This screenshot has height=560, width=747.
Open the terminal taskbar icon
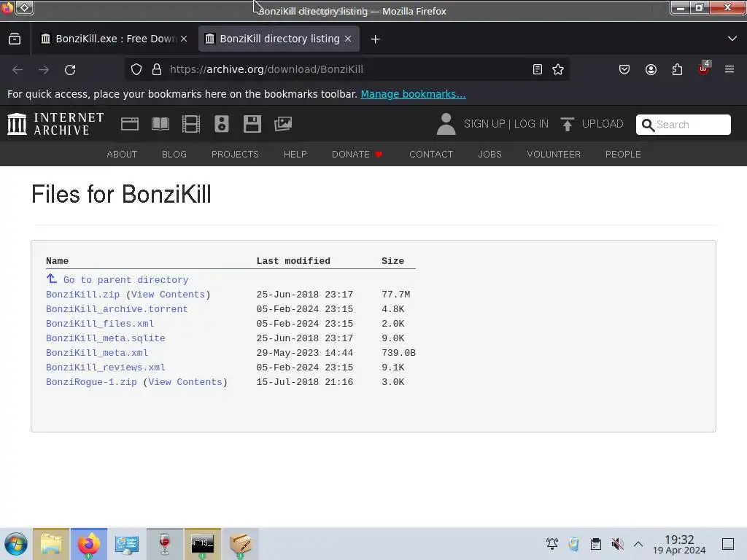(x=203, y=544)
